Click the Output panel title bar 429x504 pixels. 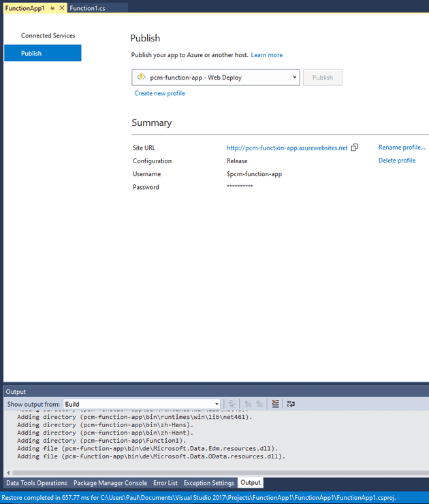[217, 392]
